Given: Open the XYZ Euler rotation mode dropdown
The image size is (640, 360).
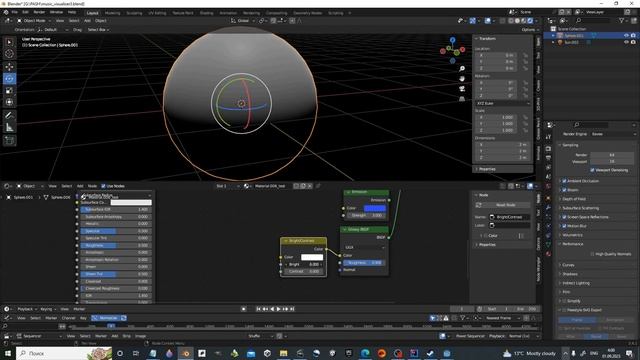Looking at the screenshot, I should [503, 103].
